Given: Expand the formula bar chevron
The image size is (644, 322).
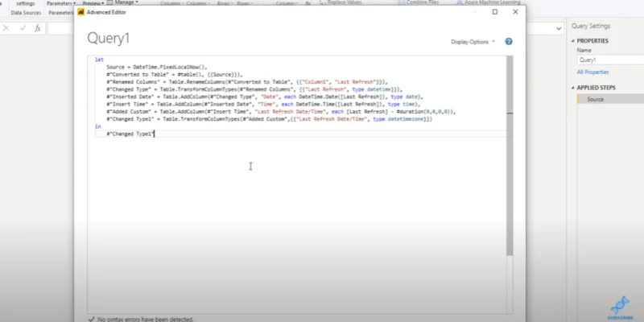Looking at the screenshot, I should (x=559, y=29).
